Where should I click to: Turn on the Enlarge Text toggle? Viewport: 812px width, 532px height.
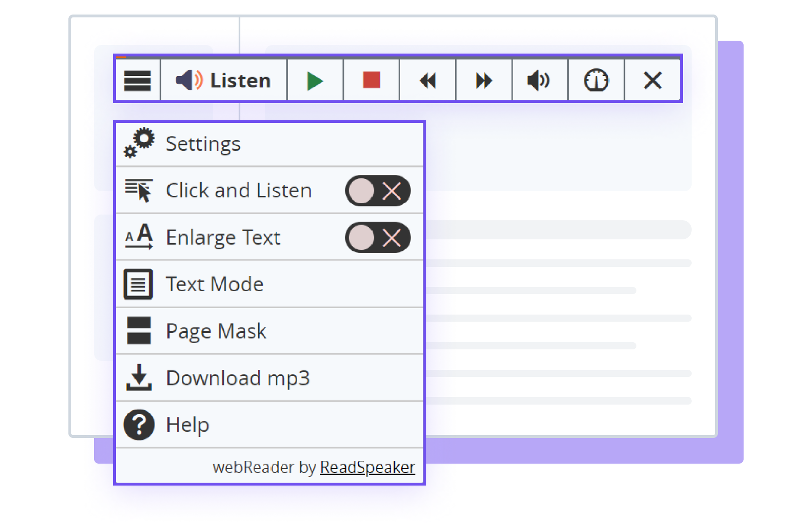(378, 237)
